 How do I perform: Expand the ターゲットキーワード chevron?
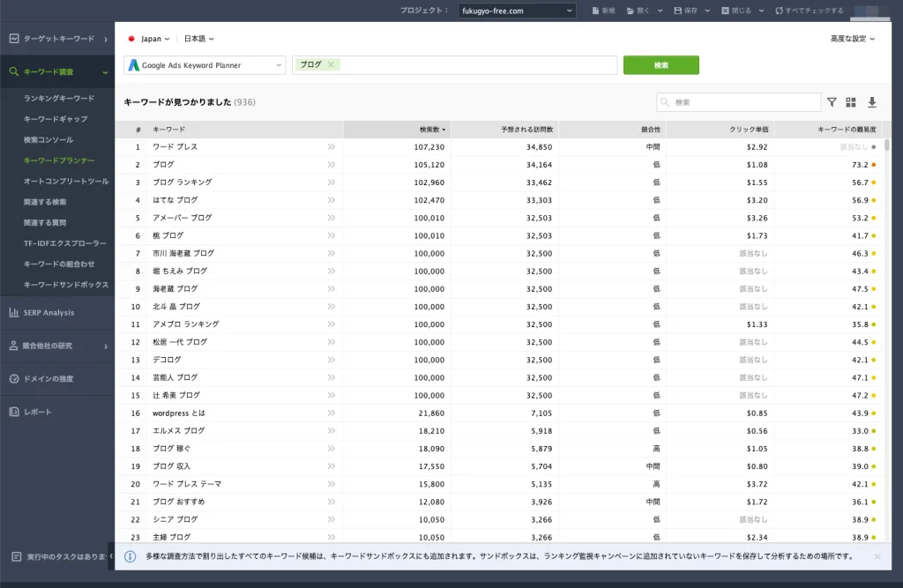pyautogui.click(x=106, y=39)
